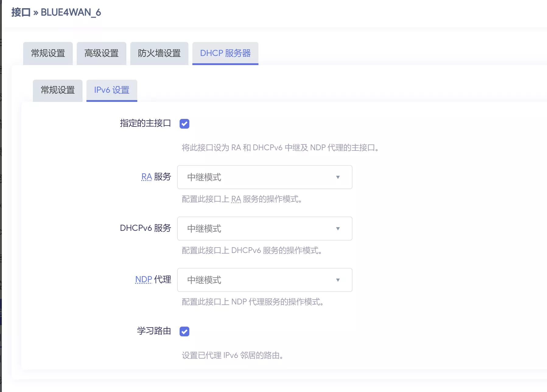Switch to the DHCP 常规设置 sub-tab
This screenshot has width=547, height=392.
coord(57,90)
